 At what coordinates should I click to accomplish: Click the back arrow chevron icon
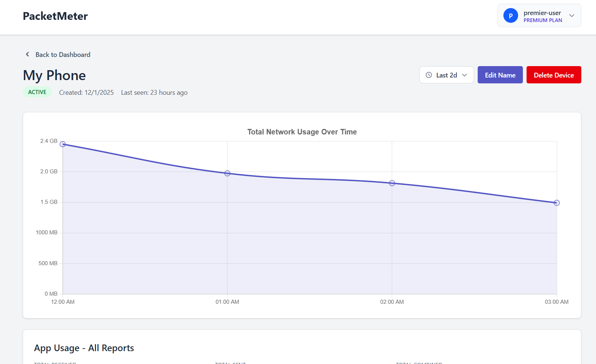pos(27,54)
